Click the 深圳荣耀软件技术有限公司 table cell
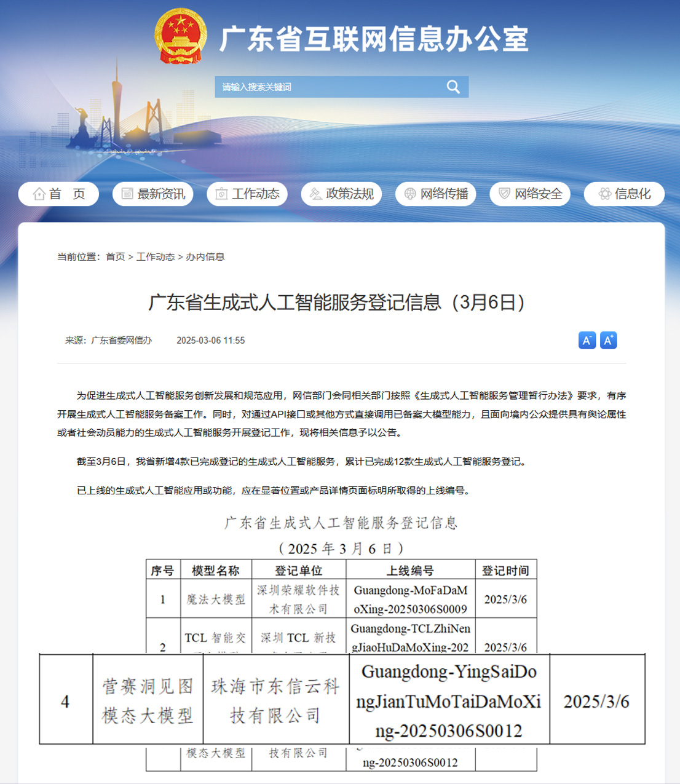The width and height of the screenshot is (680, 784). [298, 599]
